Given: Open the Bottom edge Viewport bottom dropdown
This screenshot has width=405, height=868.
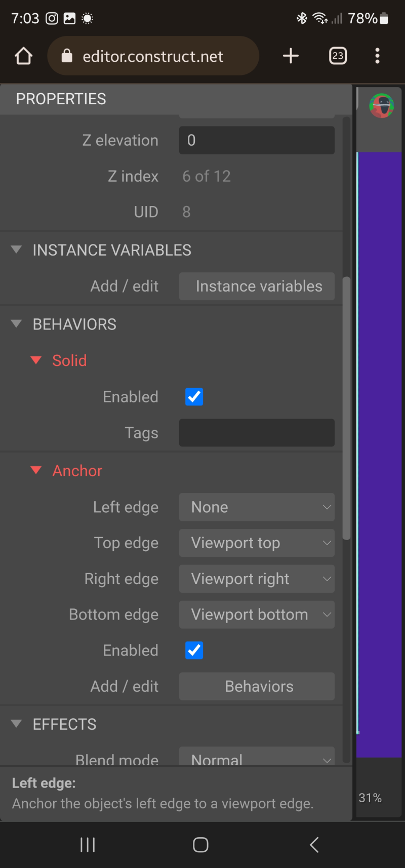Looking at the screenshot, I should [257, 615].
